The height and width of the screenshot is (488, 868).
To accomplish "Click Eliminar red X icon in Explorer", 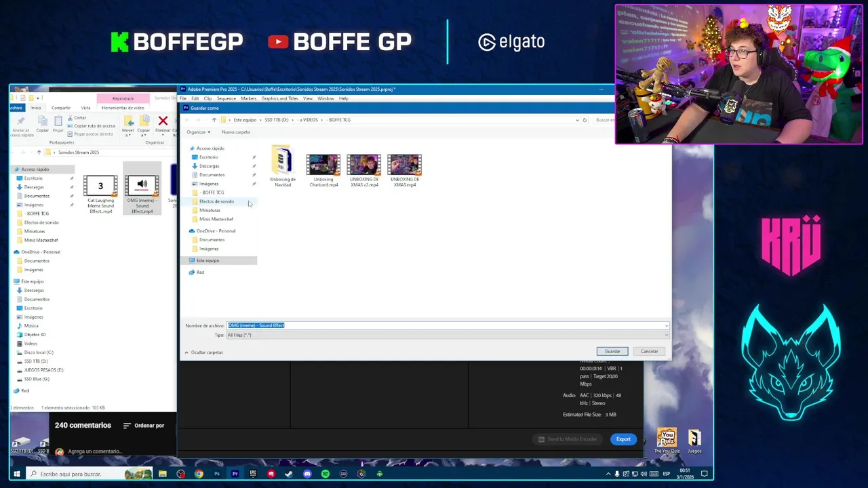I will [x=163, y=122].
